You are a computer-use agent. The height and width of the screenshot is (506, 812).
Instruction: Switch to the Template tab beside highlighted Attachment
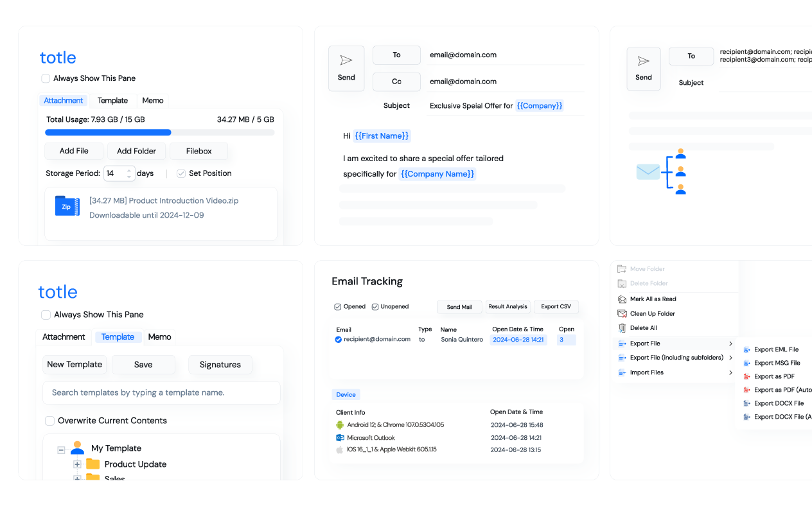(x=112, y=101)
